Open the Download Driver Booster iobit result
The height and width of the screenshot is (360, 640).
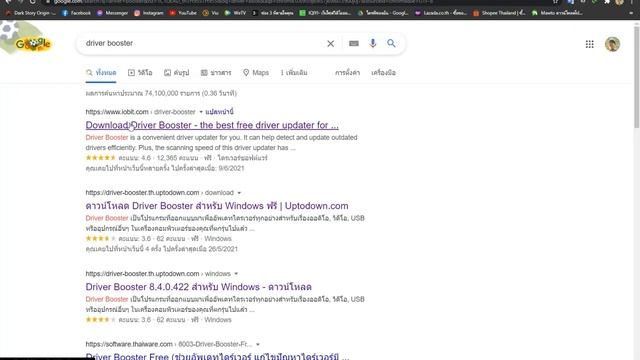coord(212,125)
